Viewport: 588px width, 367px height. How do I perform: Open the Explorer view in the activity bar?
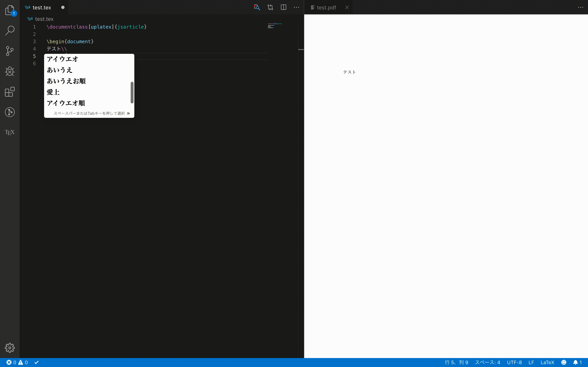[10, 10]
